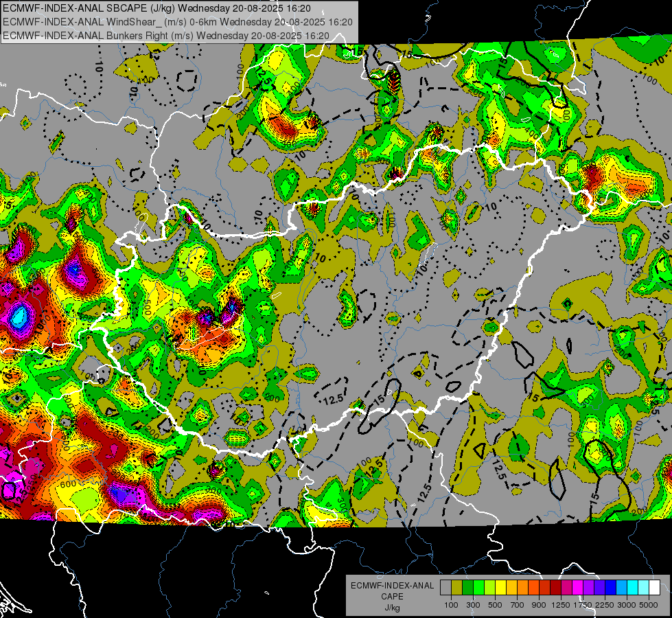Screen dimensions: 672x618
Task: Click the yellow legend swatch
Action: (500, 588)
